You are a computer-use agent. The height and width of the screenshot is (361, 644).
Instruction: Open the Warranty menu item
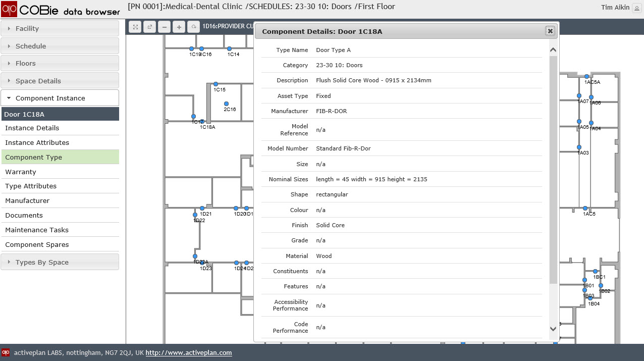(x=21, y=172)
